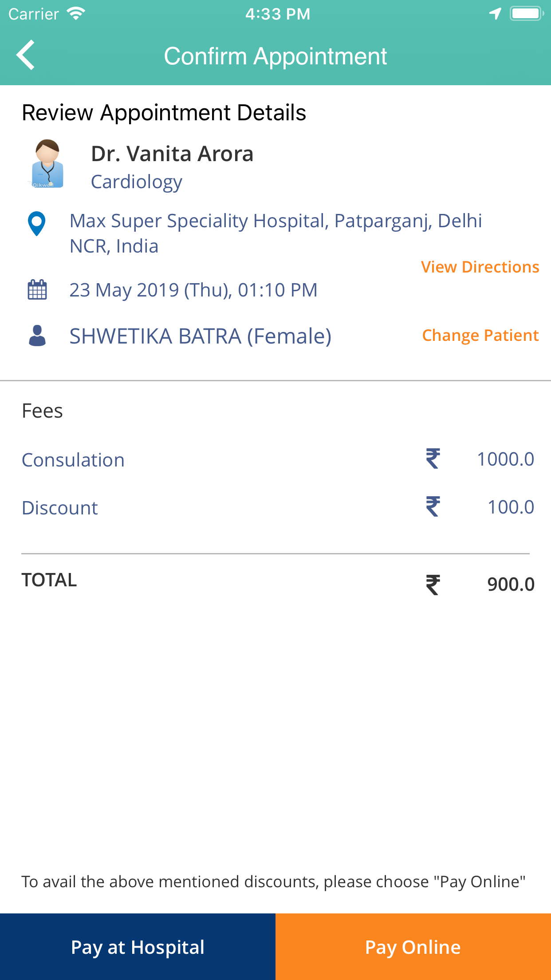Choose Pay Online
The height and width of the screenshot is (980, 551).
tap(413, 947)
